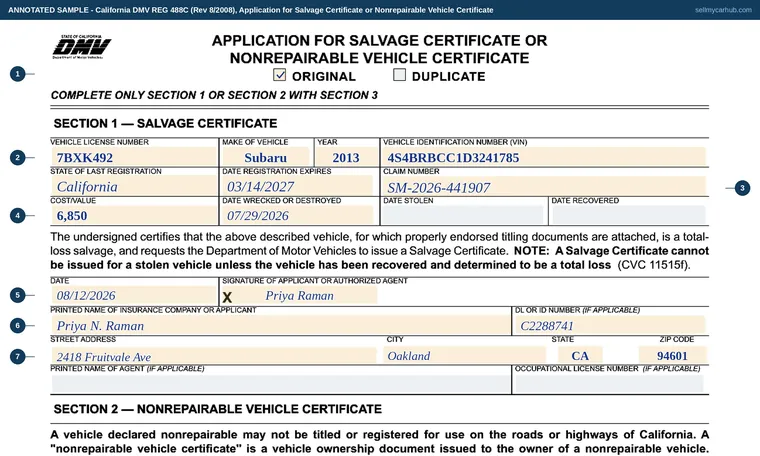This screenshot has width=760, height=456.
Task: Click the 'COST/VALUE' label
Action: coord(73,201)
